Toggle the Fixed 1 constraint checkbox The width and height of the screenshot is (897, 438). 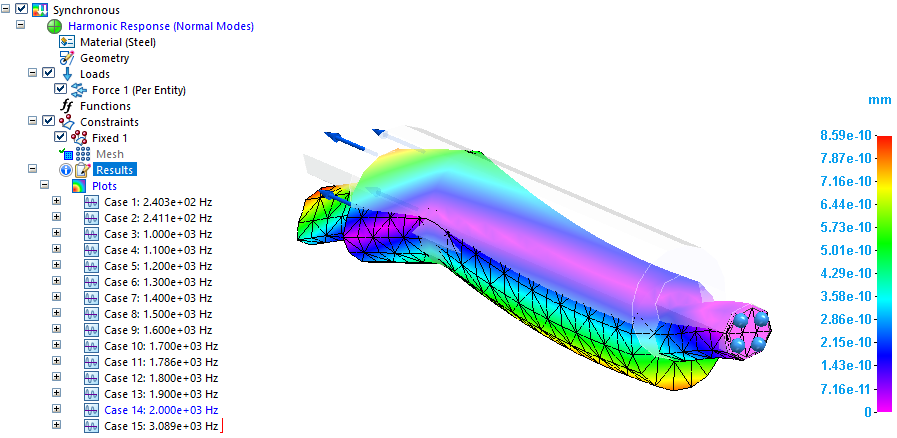pyautogui.click(x=60, y=138)
